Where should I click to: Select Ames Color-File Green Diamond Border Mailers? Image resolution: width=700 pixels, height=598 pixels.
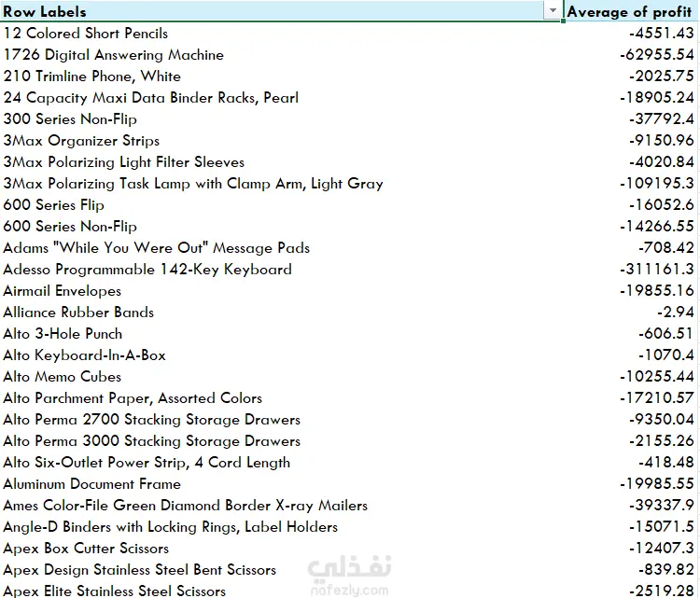click(x=186, y=506)
